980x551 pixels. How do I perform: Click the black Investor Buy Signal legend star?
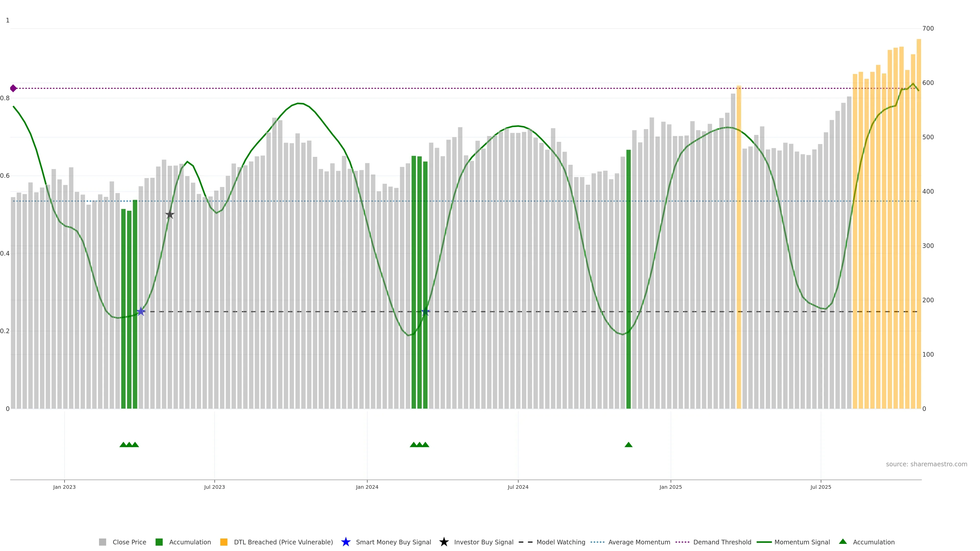[x=444, y=542]
